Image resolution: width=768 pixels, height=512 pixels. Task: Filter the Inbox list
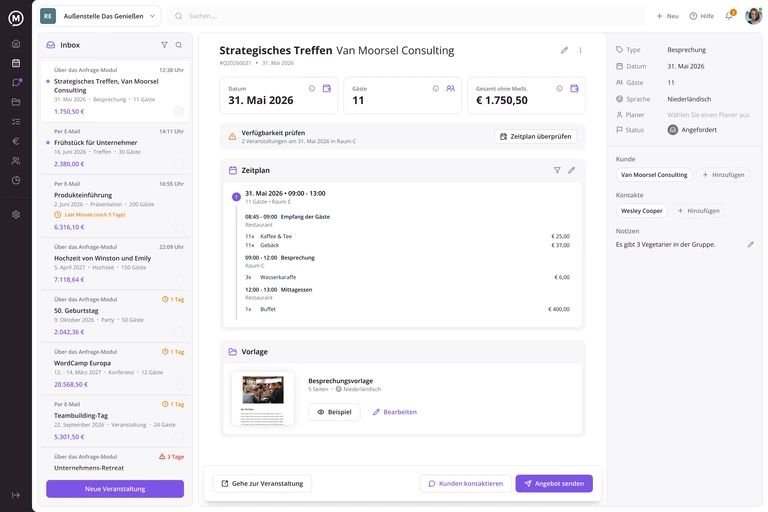(x=165, y=45)
